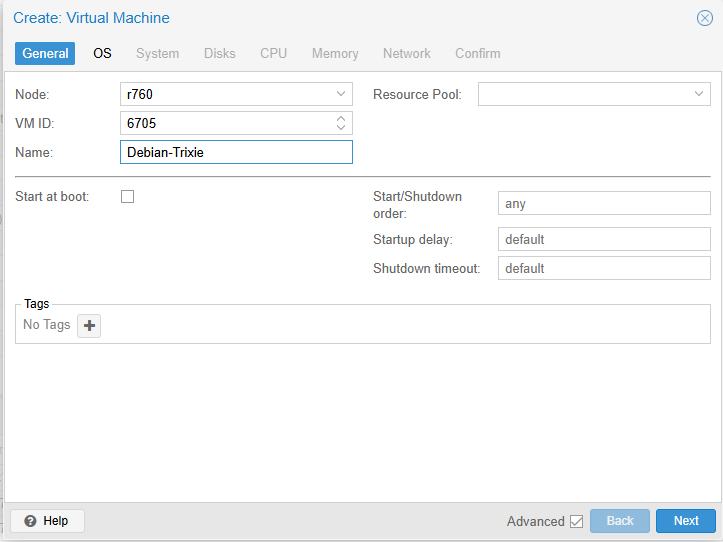
Task: Close the Create Virtual Machine dialog
Action: click(x=704, y=18)
